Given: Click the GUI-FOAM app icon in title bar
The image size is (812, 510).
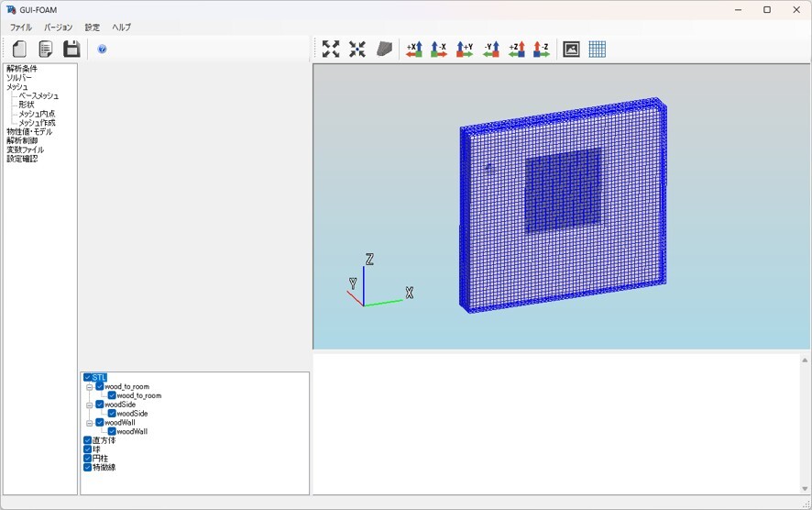Looking at the screenshot, I should (11, 10).
